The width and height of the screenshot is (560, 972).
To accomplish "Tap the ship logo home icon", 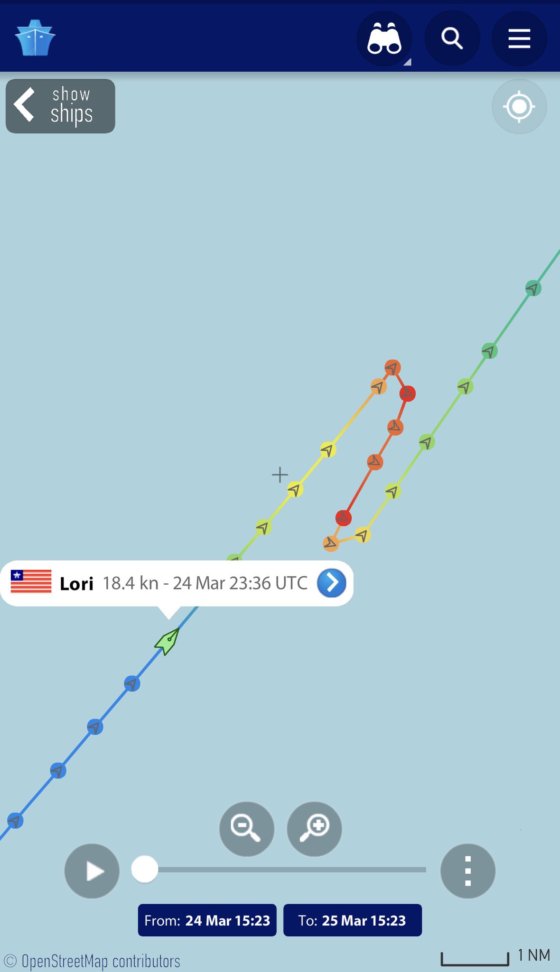I will 35,38.
